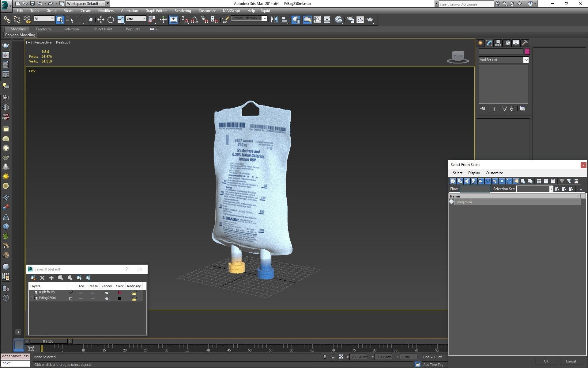588x368 pixels.
Task: Open the Align tool
Action: point(284,20)
